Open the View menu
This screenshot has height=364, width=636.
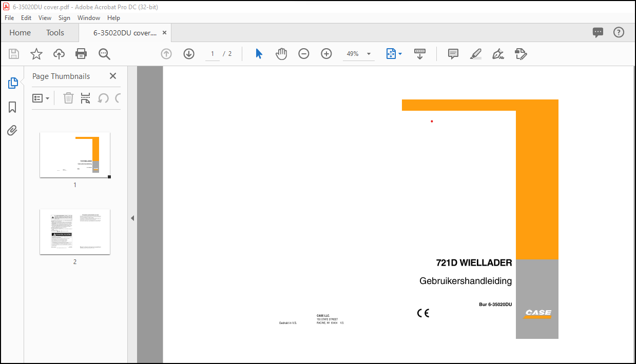45,17
